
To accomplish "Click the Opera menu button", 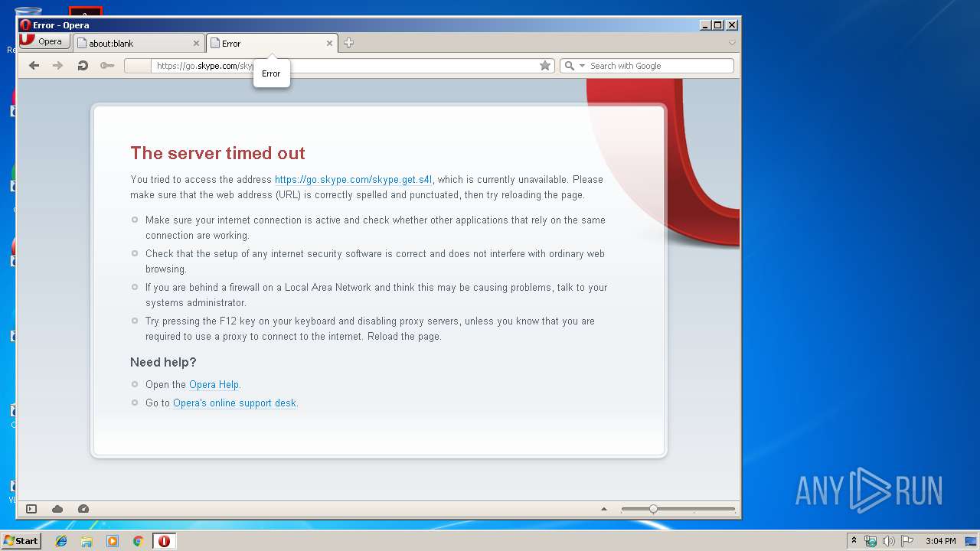I will tap(44, 41).
